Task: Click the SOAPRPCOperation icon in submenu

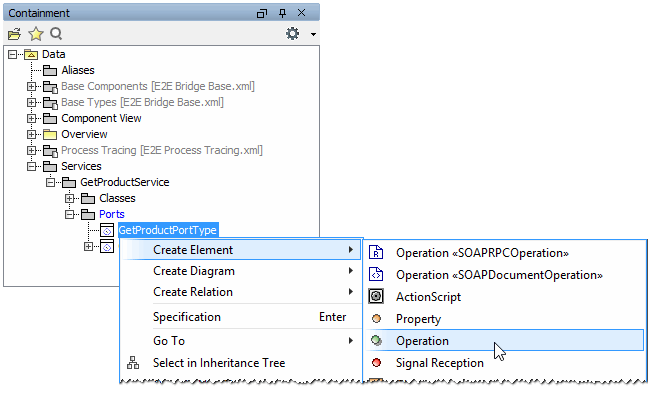Action: (x=376, y=253)
